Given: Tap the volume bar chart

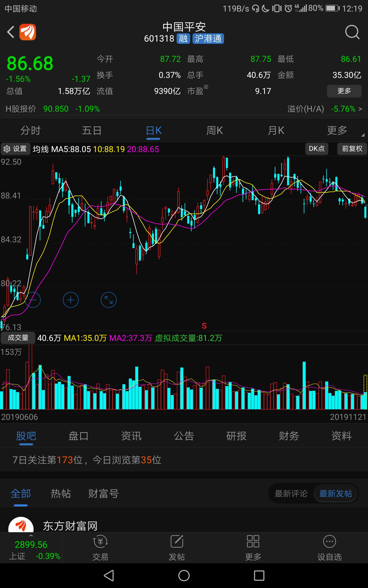Looking at the screenshot, I should tap(184, 377).
